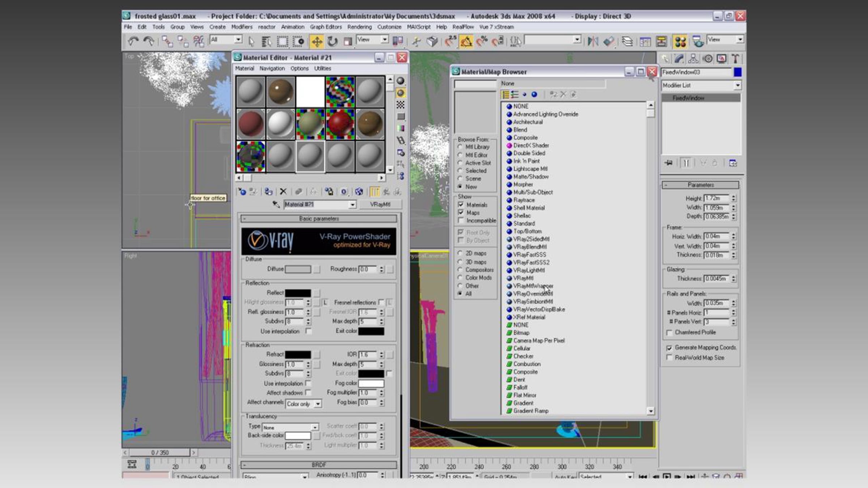Uncheck Maps in Show group
Screen dimensions: 868x488
(461, 213)
